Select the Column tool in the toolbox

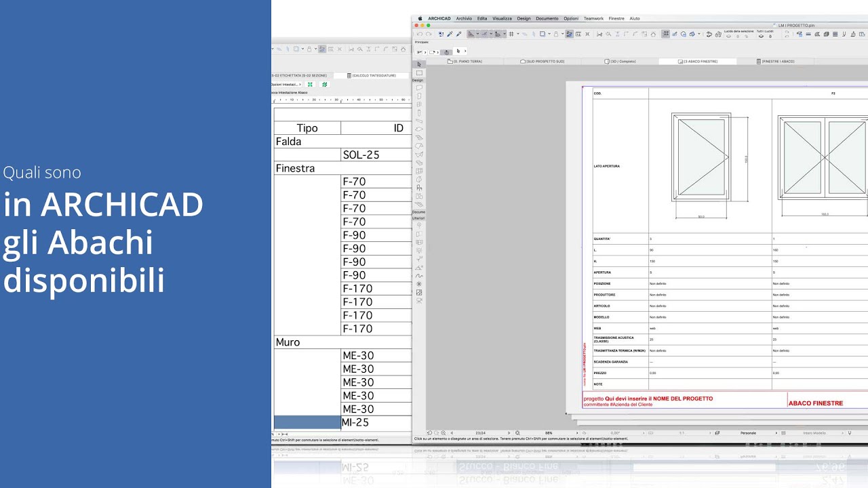click(419, 113)
